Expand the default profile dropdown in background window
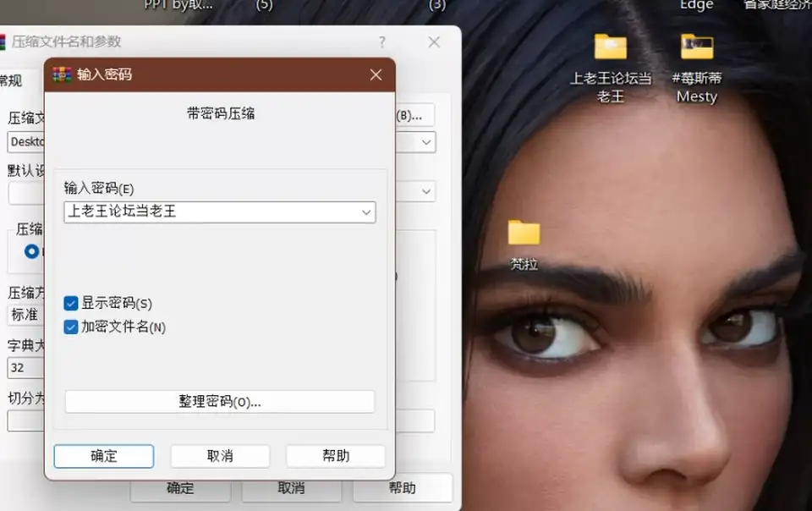This screenshot has height=511, width=812. (426, 191)
